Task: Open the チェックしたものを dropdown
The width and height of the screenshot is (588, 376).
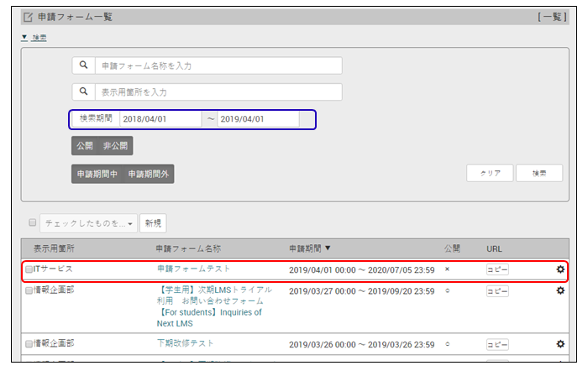Action: coord(88,223)
